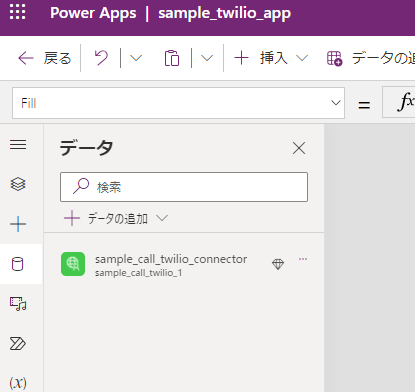This screenshot has height=392, width=415.
Task: Click the green sample_call_twilio_connector connector icon
Action: (x=73, y=264)
